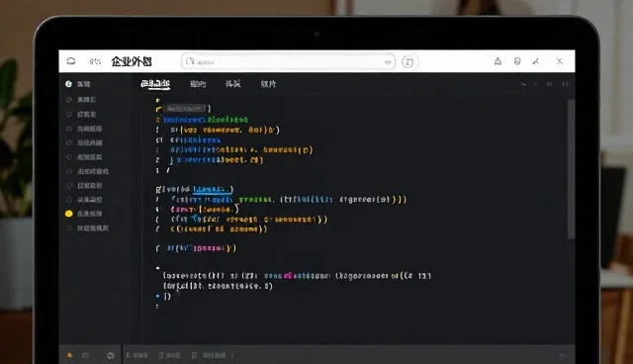Select the sidebar row marked with the yellow dot
Viewport: 633px width, 364px height.
(84, 214)
